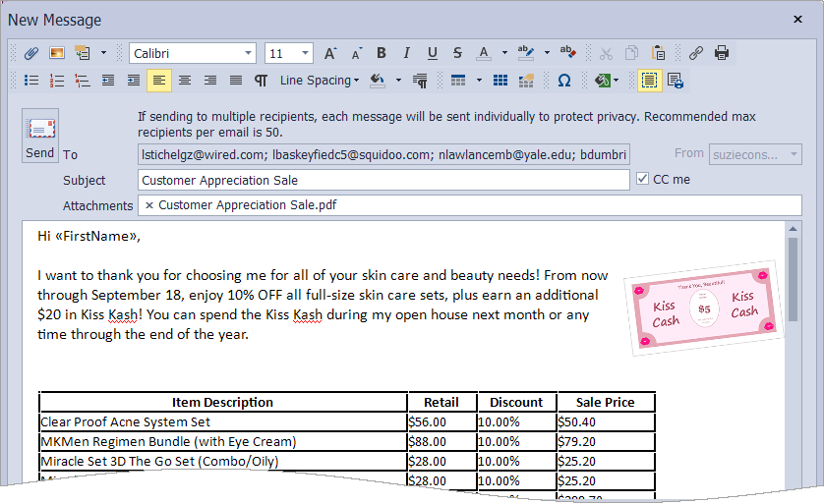
Task: Close the New Message window
Action: [797, 20]
